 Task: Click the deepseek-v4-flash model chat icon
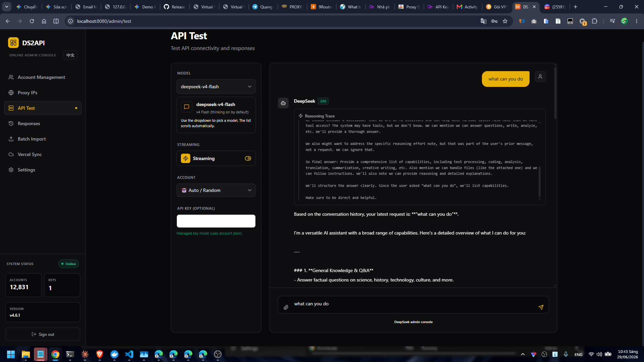pos(187,107)
